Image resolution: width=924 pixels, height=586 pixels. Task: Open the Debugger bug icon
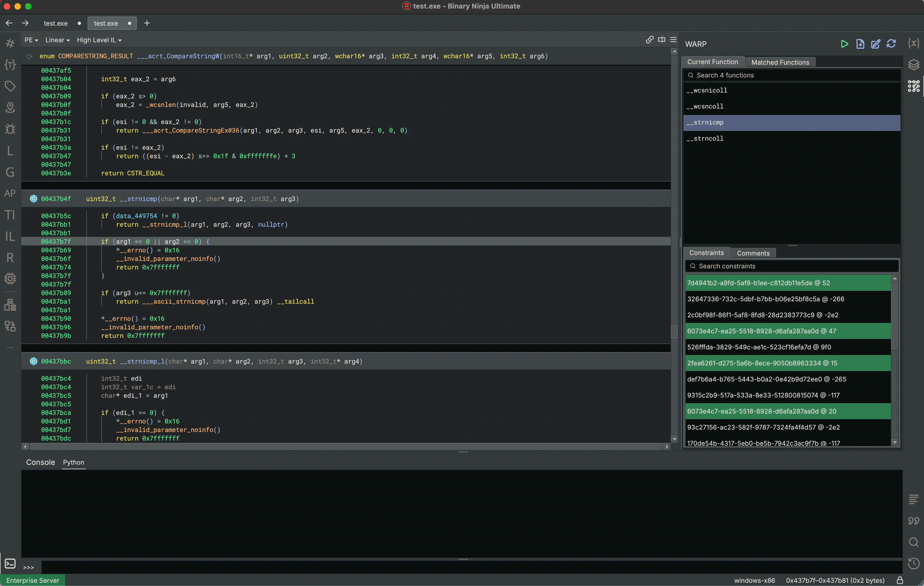(x=10, y=129)
